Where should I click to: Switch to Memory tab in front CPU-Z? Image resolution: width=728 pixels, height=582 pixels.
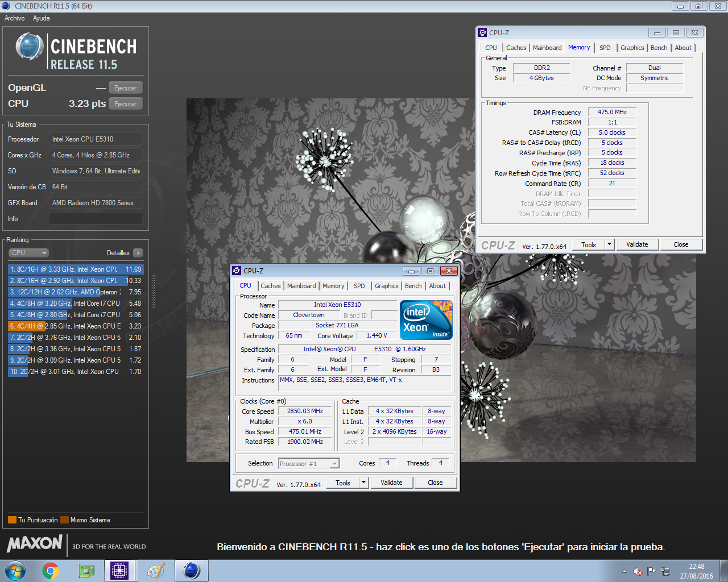pyautogui.click(x=333, y=286)
